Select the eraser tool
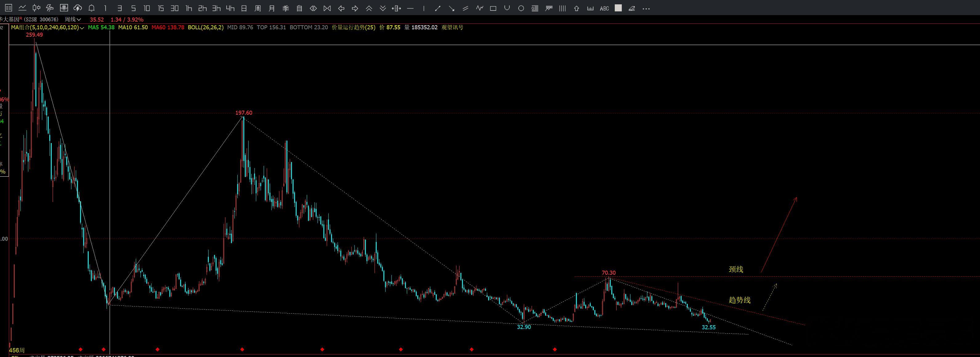 click(632, 8)
